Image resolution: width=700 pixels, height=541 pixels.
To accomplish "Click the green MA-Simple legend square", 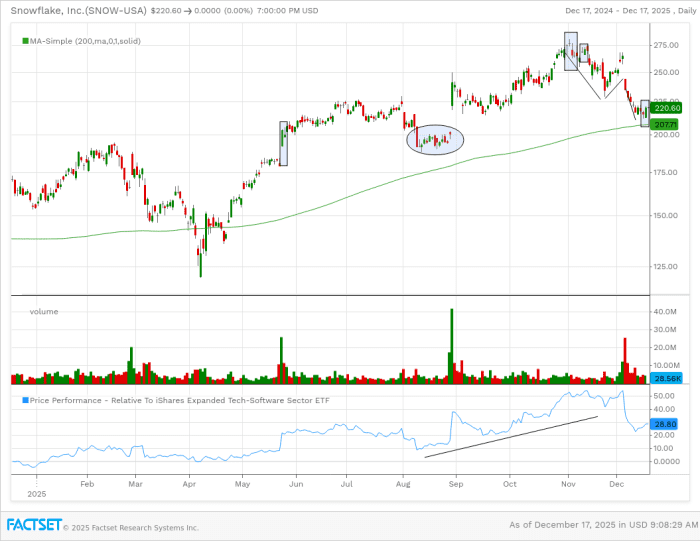I will [25, 41].
